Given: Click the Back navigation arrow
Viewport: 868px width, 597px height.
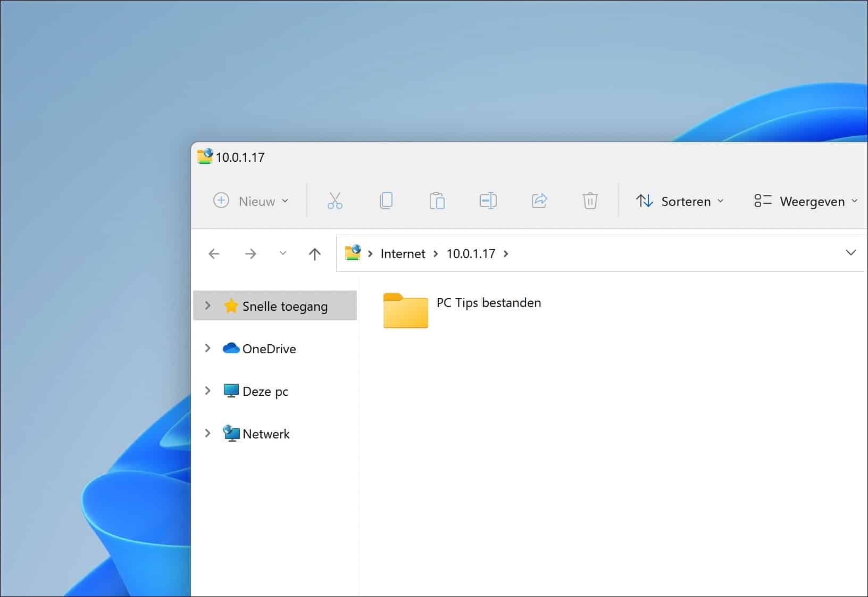Looking at the screenshot, I should [x=214, y=254].
